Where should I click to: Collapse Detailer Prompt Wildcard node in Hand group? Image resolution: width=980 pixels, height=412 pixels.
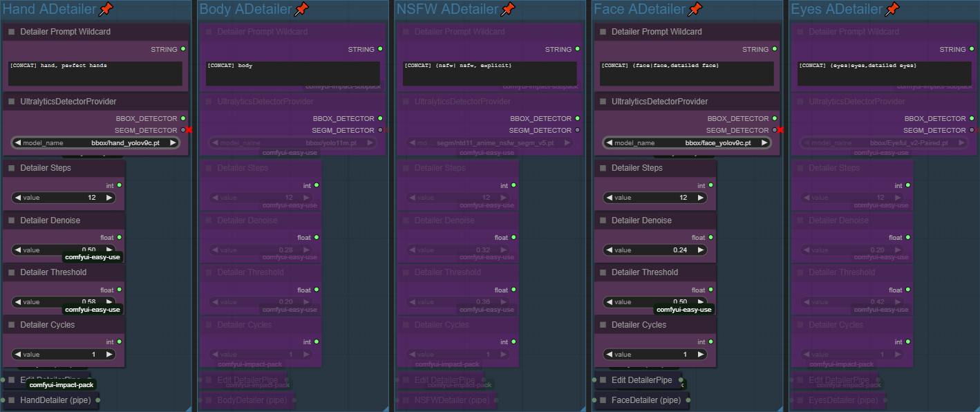tap(12, 32)
